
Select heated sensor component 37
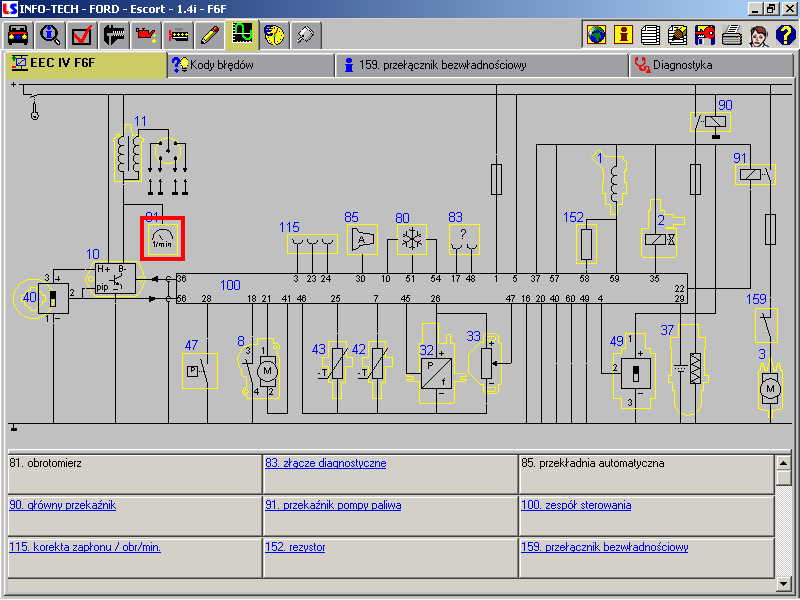[x=689, y=370]
